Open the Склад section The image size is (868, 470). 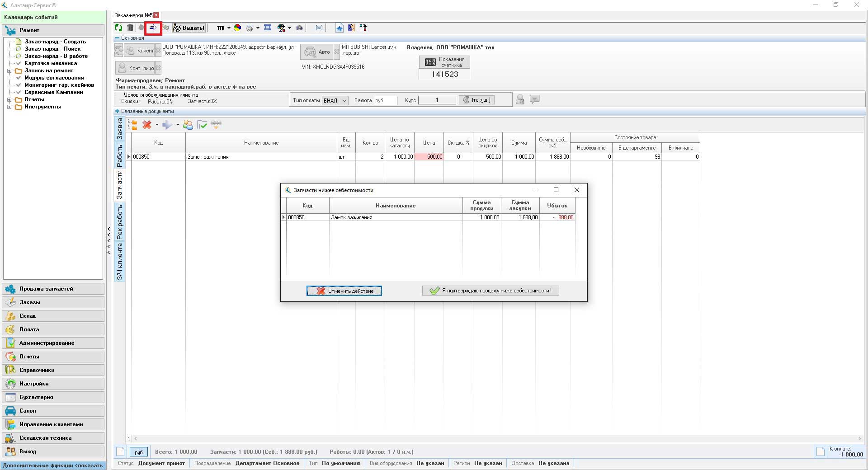(53, 316)
